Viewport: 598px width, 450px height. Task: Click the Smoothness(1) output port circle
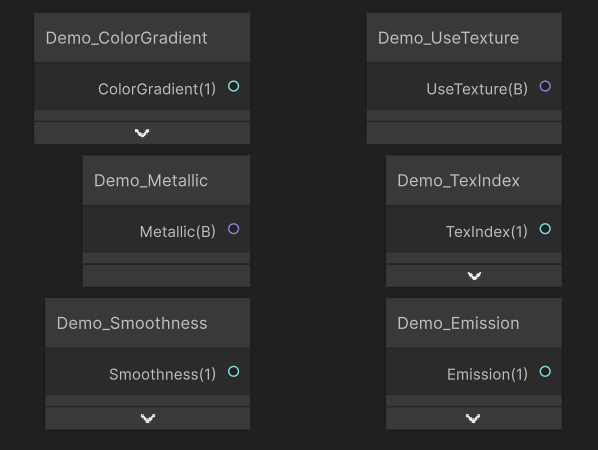point(233,371)
